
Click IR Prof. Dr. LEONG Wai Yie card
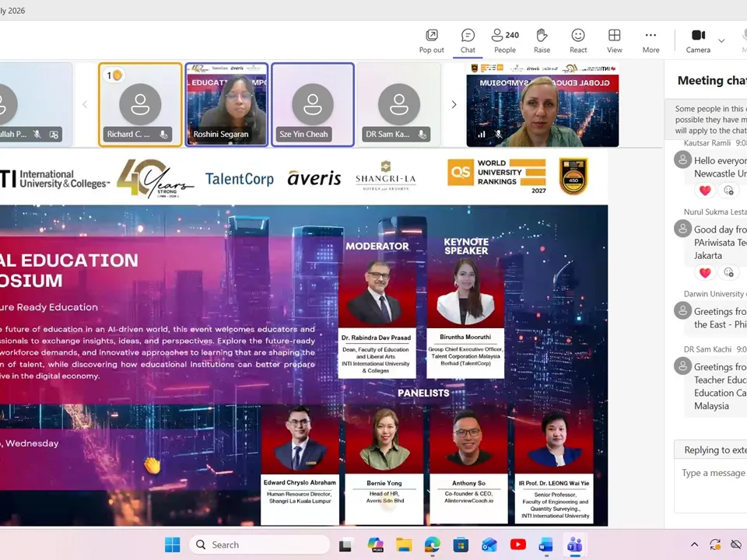point(555,464)
